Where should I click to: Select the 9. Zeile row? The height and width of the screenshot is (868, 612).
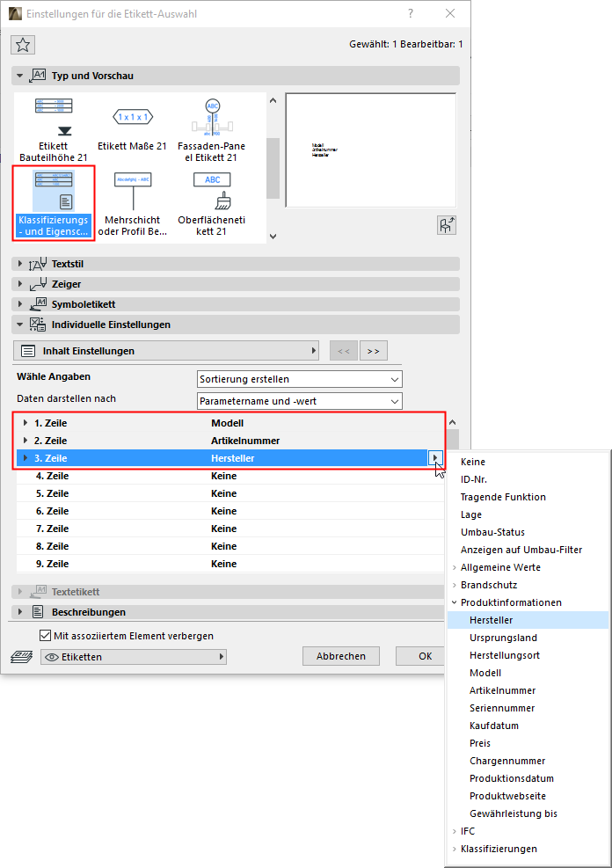click(230, 564)
